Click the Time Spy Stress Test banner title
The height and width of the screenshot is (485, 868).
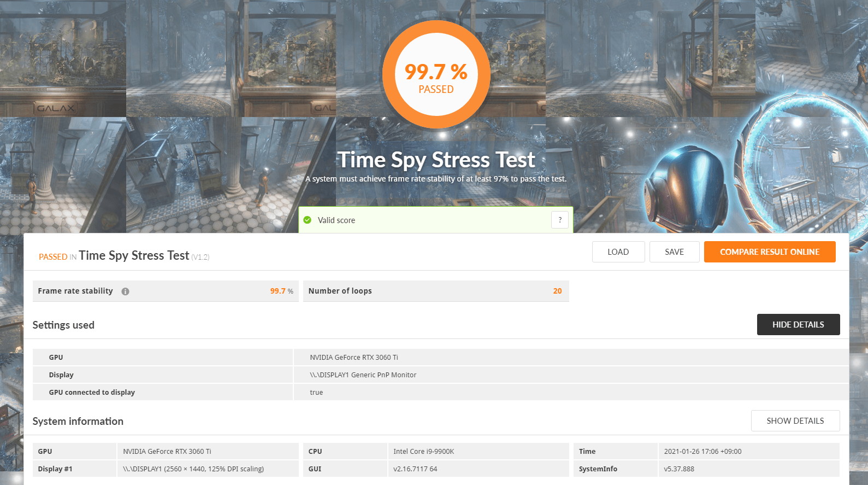point(436,160)
